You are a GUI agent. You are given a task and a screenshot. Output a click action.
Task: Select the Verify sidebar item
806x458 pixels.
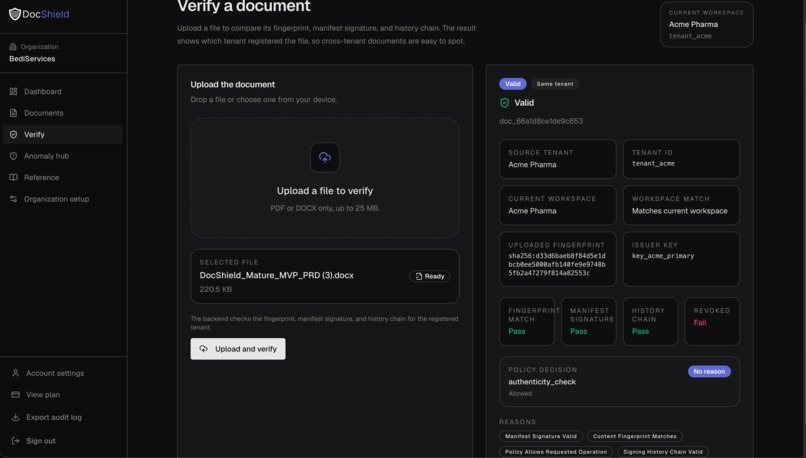pos(63,135)
